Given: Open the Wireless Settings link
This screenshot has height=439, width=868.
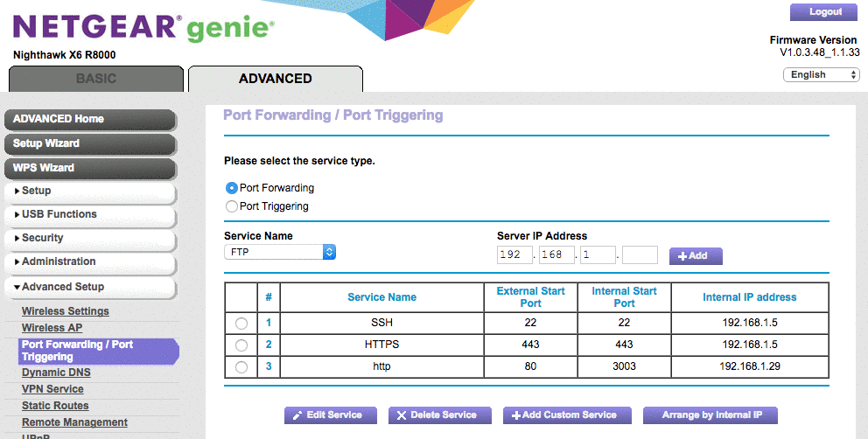Looking at the screenshot, I should pos(66,311).
